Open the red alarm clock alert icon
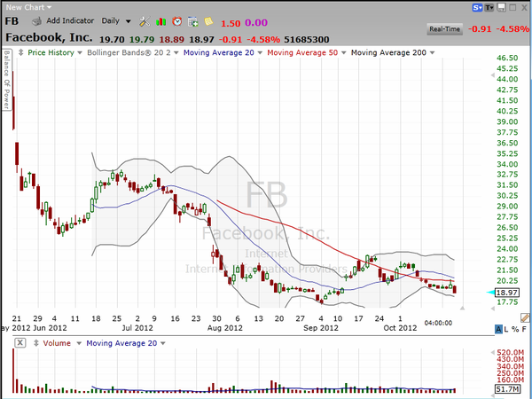Screen dimensions: 532x399 pyautogui.click(x=176, y=21)
